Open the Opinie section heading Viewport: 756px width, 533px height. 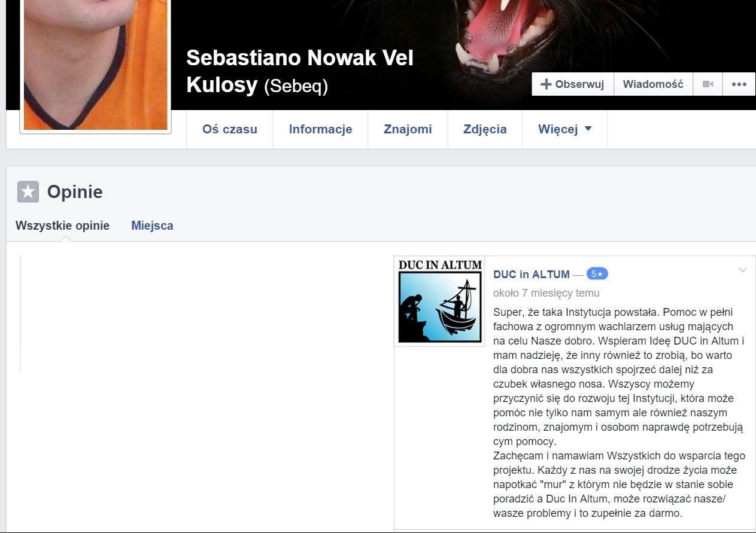pyautogui.click(x=75, y=192)
